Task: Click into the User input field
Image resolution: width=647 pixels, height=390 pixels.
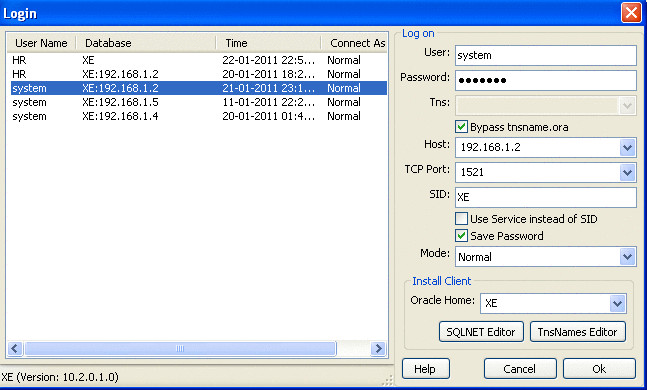Action: 545,55
